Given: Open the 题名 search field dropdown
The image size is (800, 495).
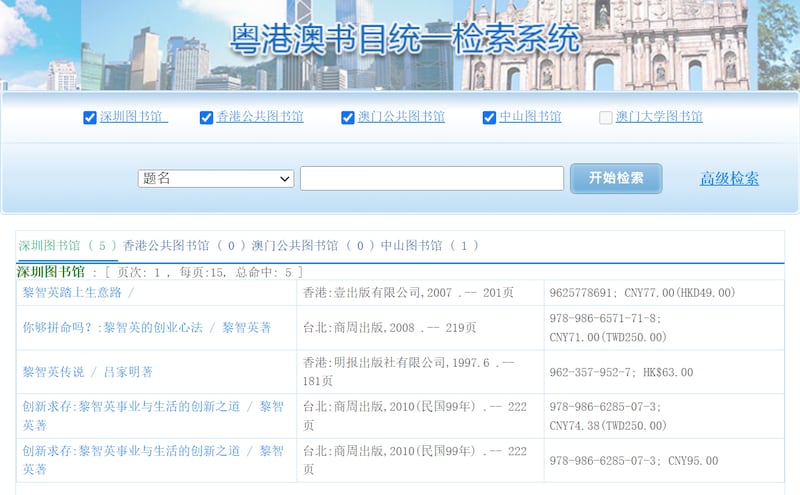Looking at the screenshot, I should (x=215, y=179).
